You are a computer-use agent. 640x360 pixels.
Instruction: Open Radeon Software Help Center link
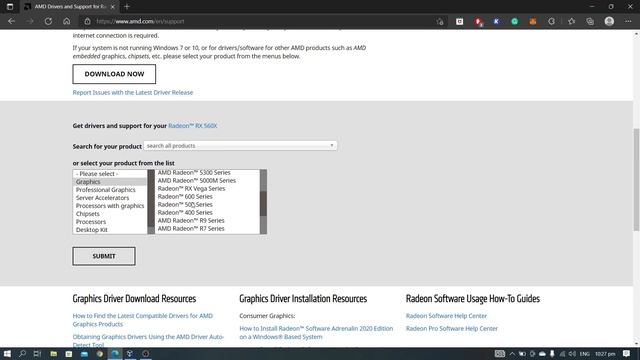pos(446,316)
